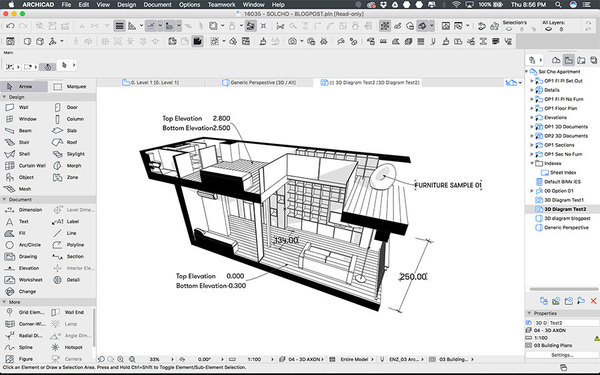The height and width of the screenshot is (375, 600).
Task: Choose the Zone tool
Action: pyautogui.click(x=66, y=177)
